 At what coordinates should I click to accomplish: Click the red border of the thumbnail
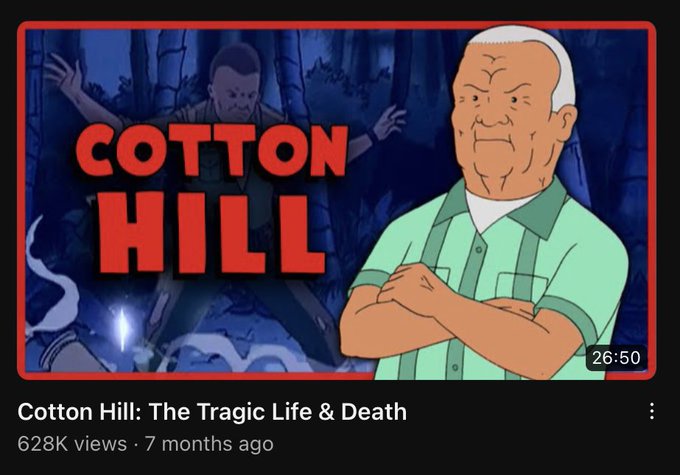point(337,25)
